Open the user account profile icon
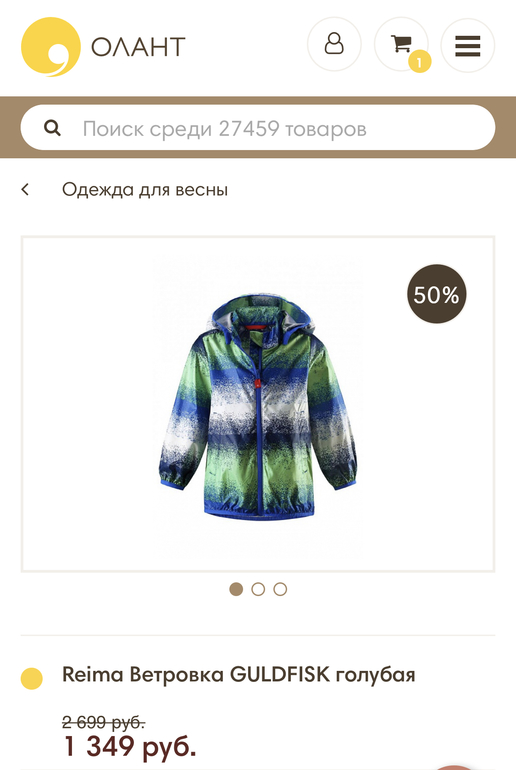Screen dimensions: 516x770 (x=334, y=45)
